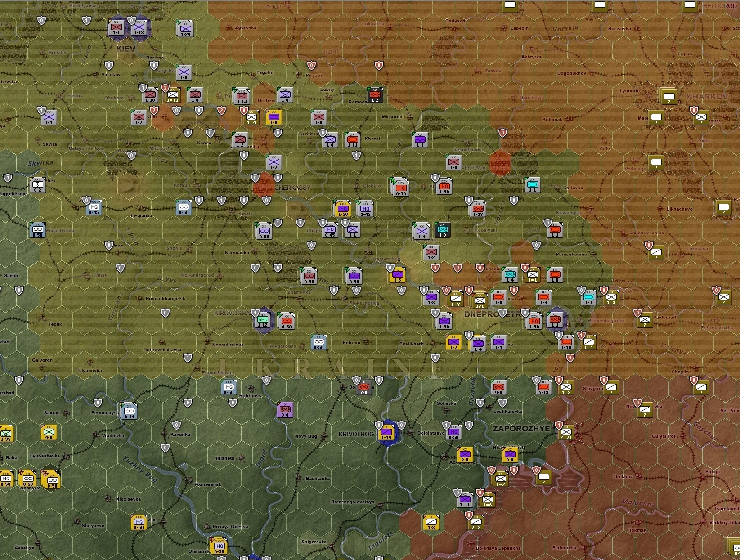Screen dimensions: 740x560
Task: Select the unknown Soviet counter near Pavlograd
Action: click(645, 320)
